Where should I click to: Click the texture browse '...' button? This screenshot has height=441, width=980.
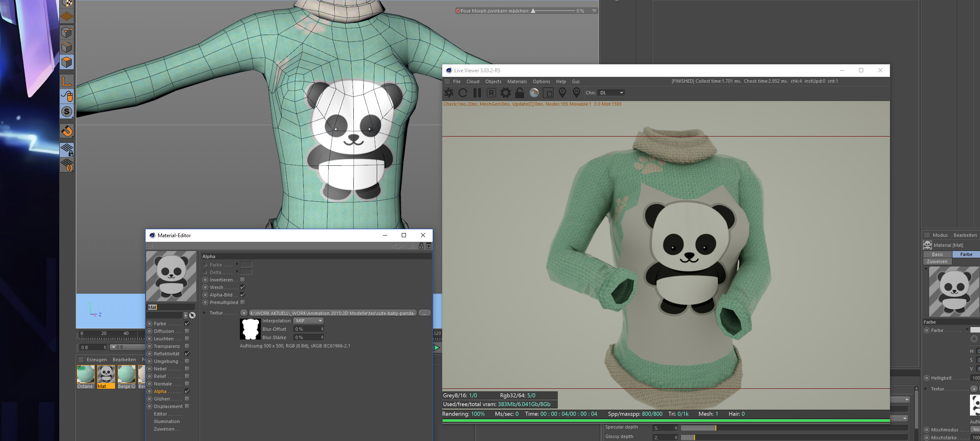pos(424,313)
